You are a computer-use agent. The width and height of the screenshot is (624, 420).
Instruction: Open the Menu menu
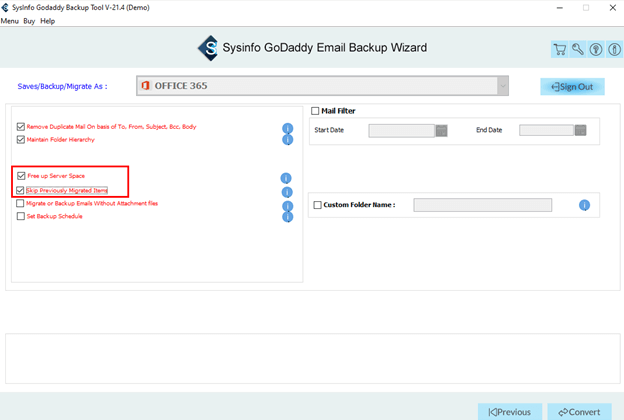click(x=10, y=21)
